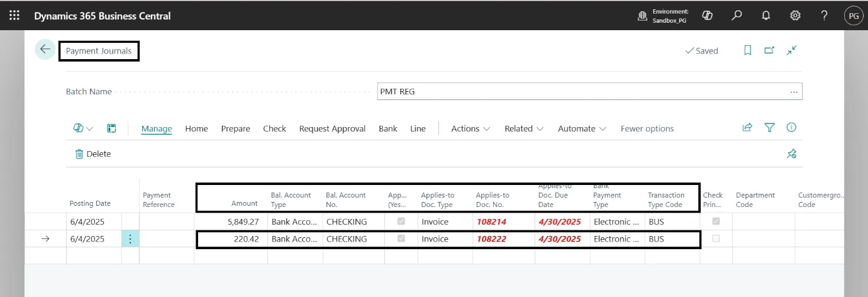Click Fewer options link
The height and width of the screenshot is (297, 868).
coord(647,128)
